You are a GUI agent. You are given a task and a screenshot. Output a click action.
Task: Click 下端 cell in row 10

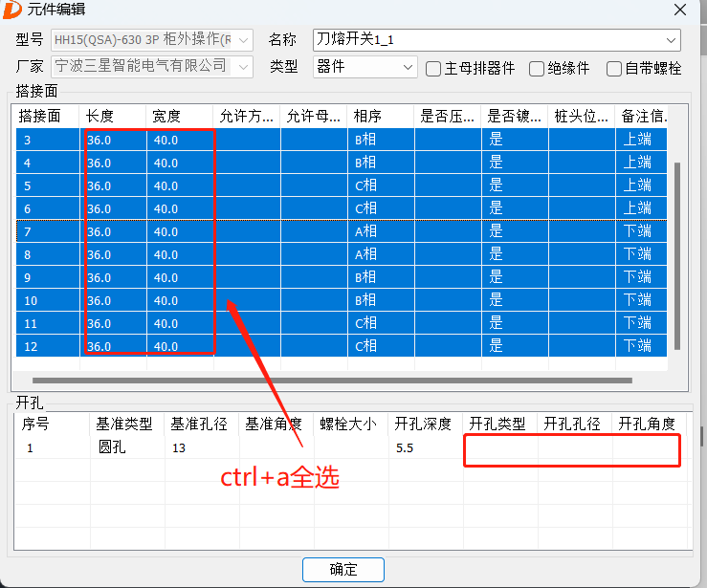(641, 300)
